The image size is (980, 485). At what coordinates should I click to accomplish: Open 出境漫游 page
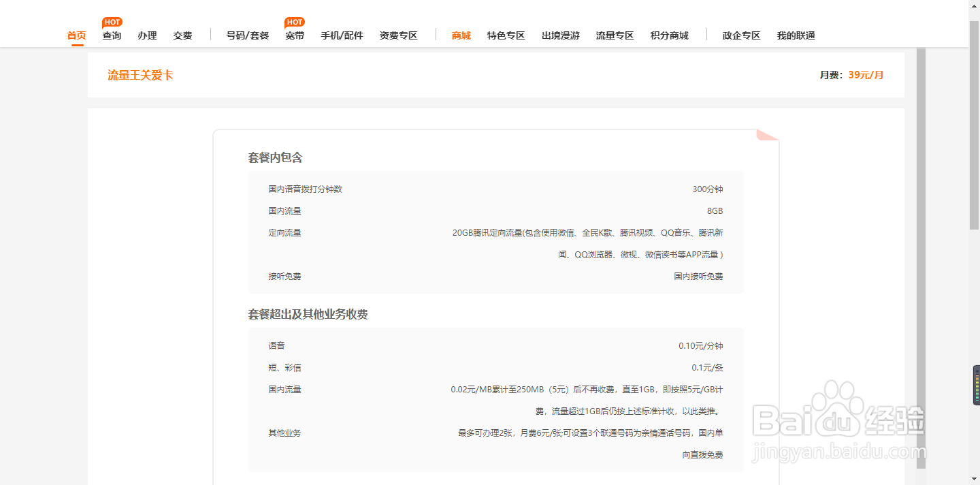pyautogui.click(x=561, y=35)
